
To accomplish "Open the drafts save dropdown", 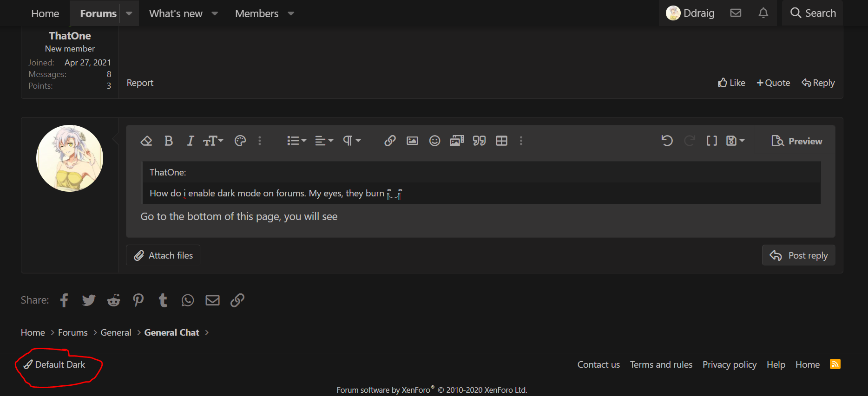I will click(x=735, y=141).
